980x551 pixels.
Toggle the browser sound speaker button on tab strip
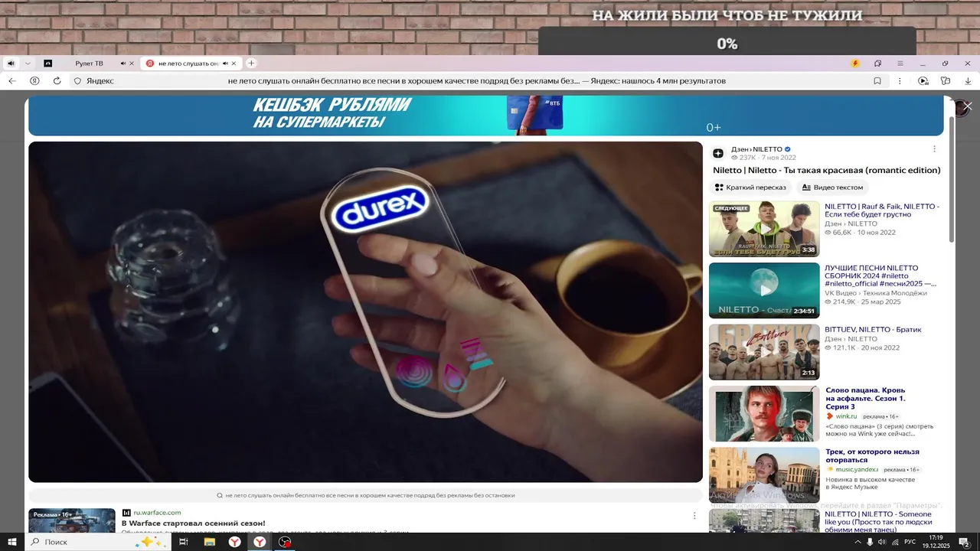point(11,64)
